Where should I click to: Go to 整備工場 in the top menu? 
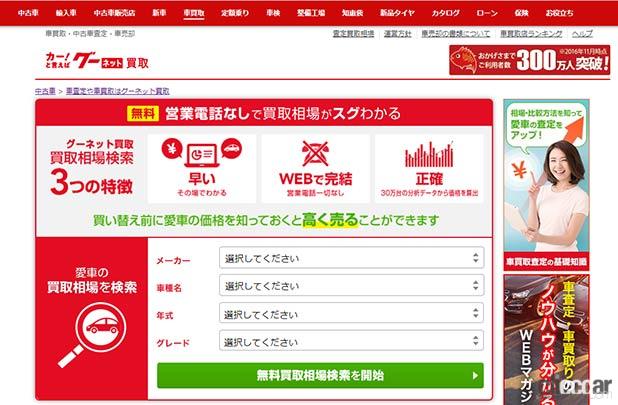[311, 13]
